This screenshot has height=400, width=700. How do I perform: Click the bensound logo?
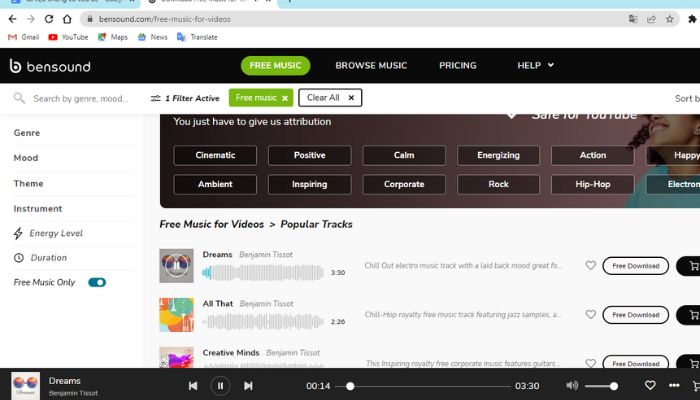pyautogui.click(x=50, y=66)
